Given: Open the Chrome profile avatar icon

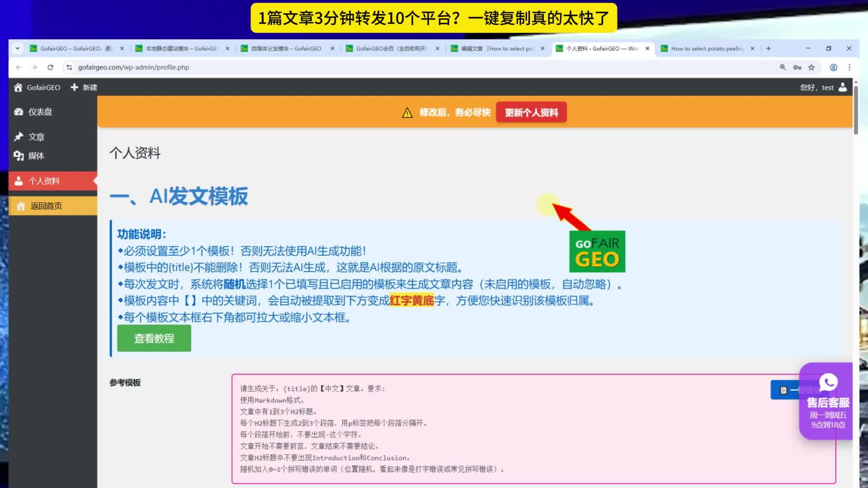Looking at the screenshot, I should (833, 67).
